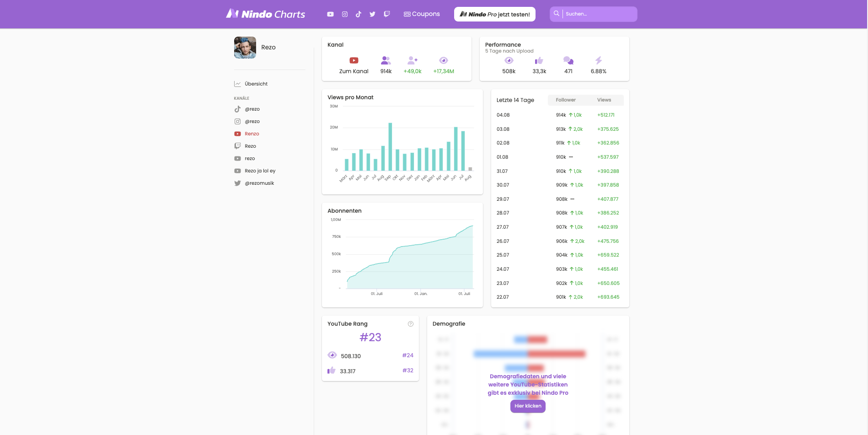Switch to the Views column tab

coord(604,100)
